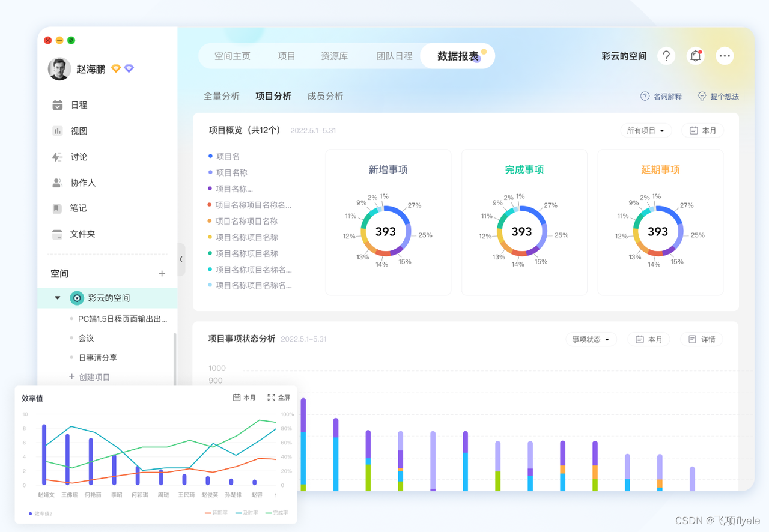Open 协作人 via its people icon

point(58,183)
